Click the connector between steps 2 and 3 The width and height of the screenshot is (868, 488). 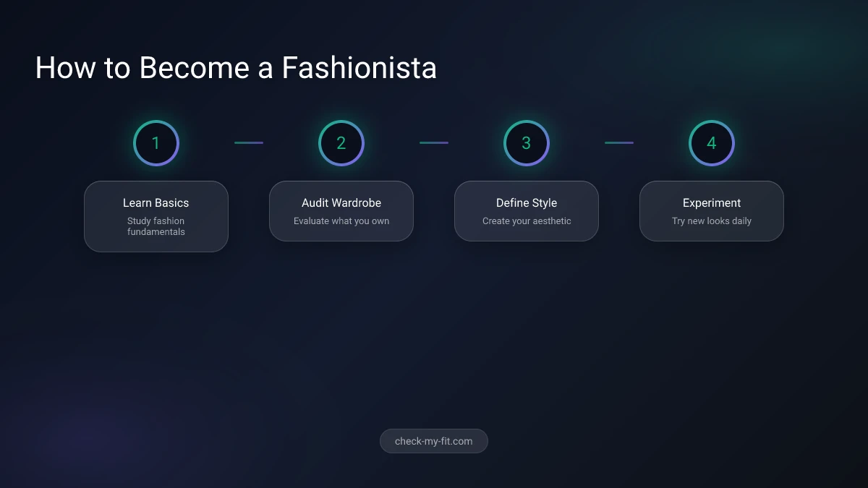pos(434,142)
